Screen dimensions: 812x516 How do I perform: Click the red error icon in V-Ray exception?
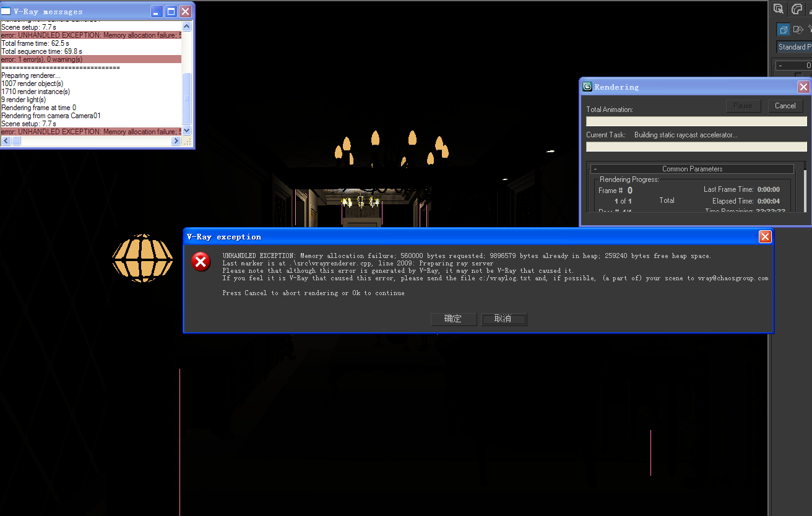point(201,262)
